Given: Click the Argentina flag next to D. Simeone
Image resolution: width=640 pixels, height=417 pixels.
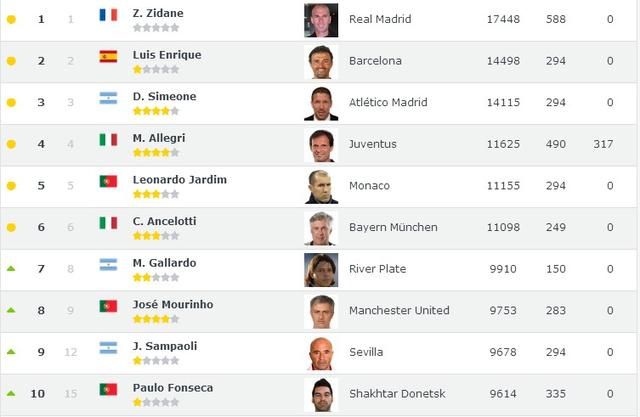Looking at the screenshot, I should [108, 98].
